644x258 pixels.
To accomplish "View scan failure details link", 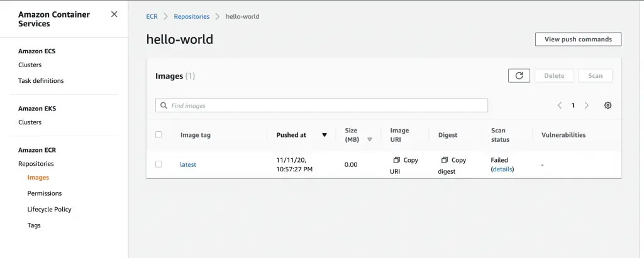I will coord(502,169).
